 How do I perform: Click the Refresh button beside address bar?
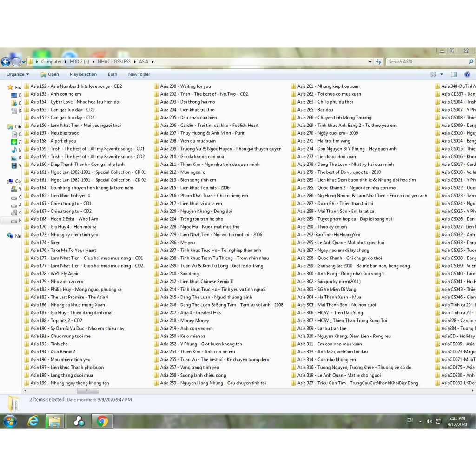(378, 62)
